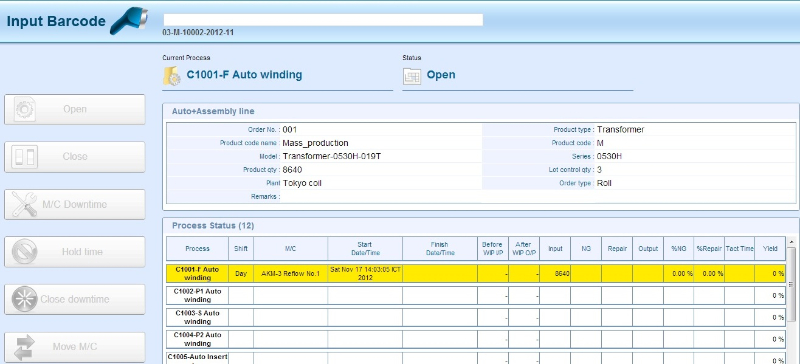Click the M/C Downtime button label
This screenshot has width=800, height=364.
tap(74, 204)
